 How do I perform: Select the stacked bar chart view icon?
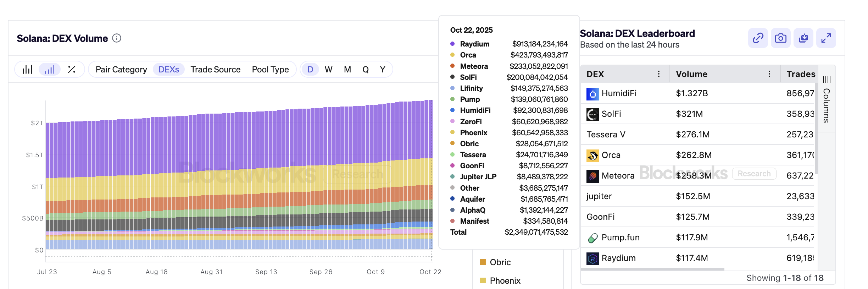pos(50,69)
